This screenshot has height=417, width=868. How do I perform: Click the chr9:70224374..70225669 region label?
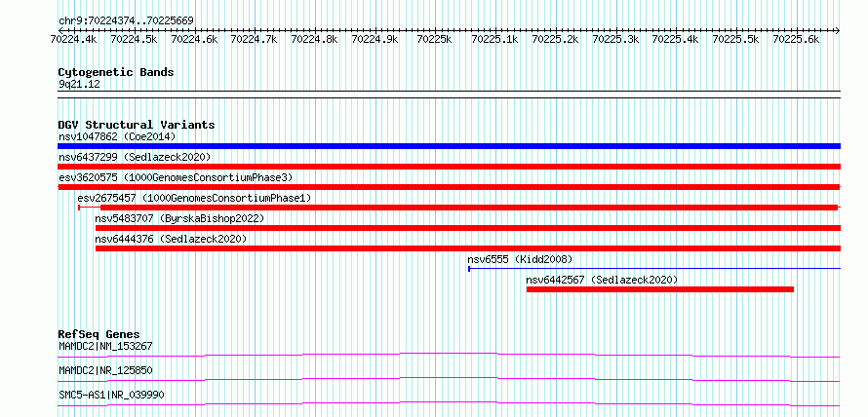coord(126,21)
